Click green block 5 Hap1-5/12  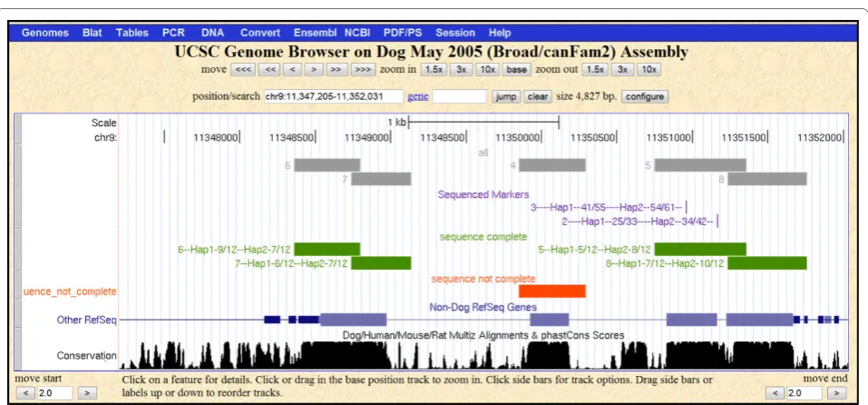click(700, 250)
